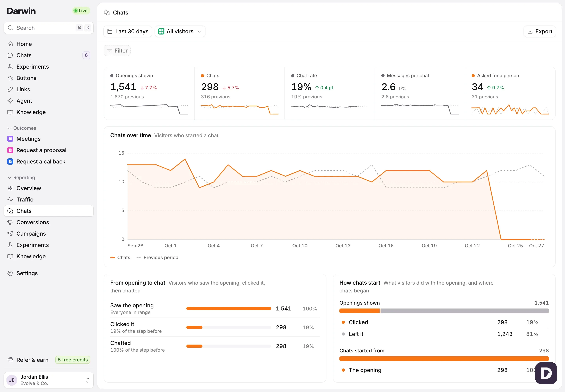
Task: Open the Reporting Overview page
Action: [48, 188]
